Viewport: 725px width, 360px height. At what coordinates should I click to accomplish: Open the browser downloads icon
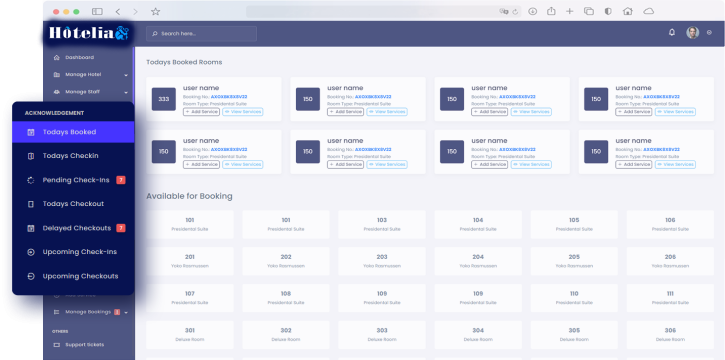(x=533, y=12)
